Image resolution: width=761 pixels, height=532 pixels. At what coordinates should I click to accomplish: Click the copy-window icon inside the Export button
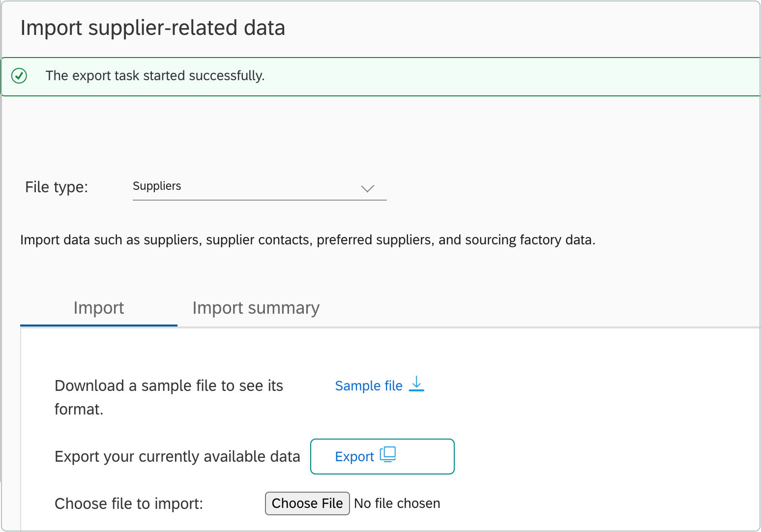(388, 454)
